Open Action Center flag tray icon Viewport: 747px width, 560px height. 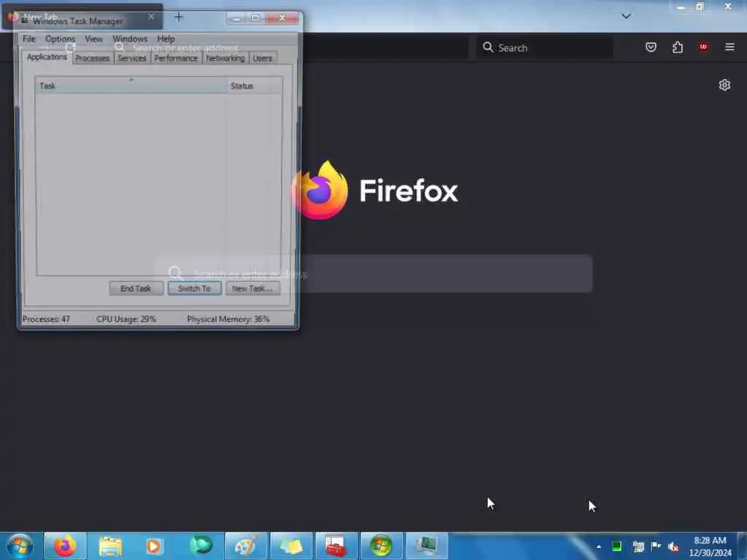(x=656, y=545)
